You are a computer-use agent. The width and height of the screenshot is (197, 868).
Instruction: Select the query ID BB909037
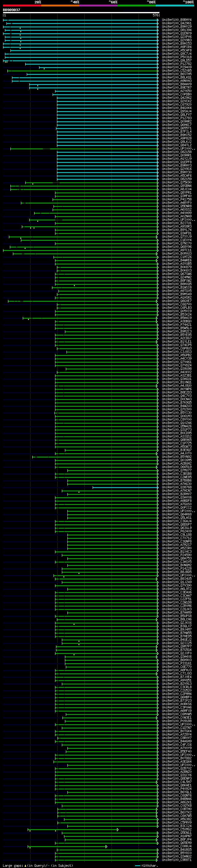point(11,10)
